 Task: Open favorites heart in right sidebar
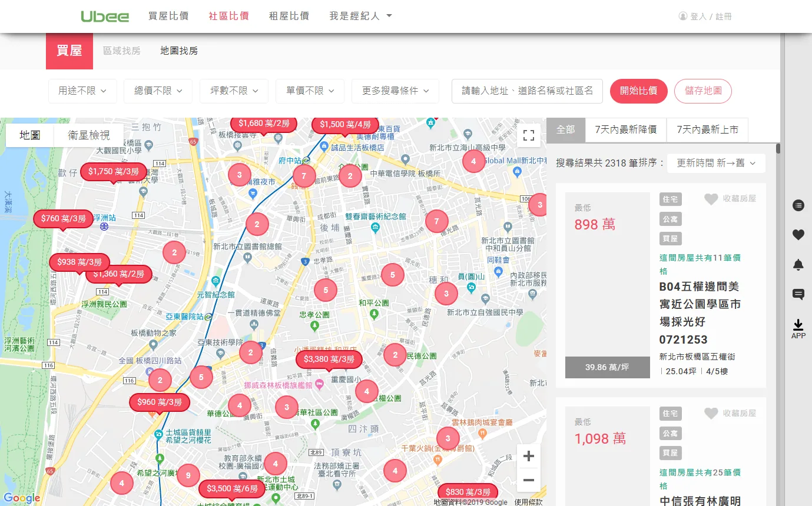tap(798, 235)
